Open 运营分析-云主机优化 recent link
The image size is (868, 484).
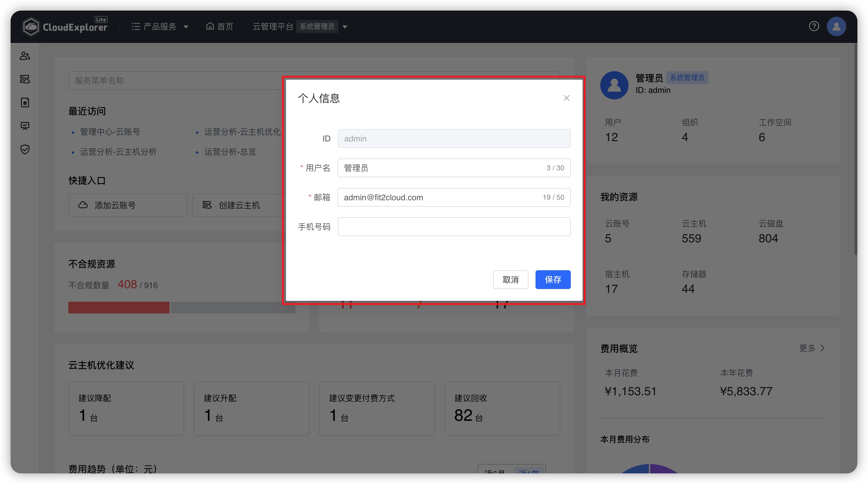[242, 132]
